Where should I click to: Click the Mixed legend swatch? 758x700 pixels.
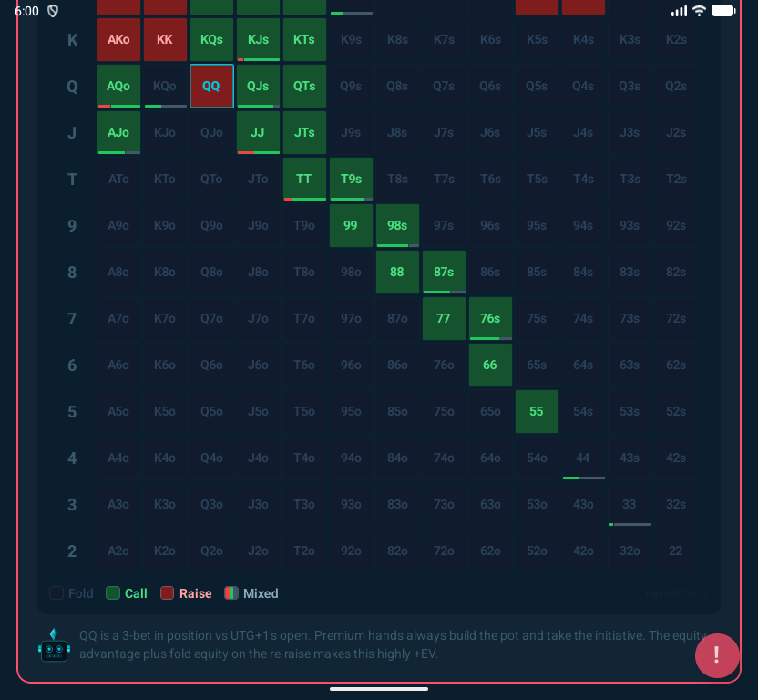pyautogui.click(x=231, y=593)
